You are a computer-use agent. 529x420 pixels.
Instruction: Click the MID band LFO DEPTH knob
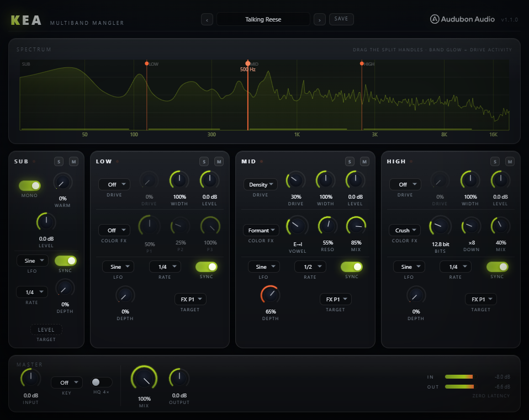pos(270,295)
